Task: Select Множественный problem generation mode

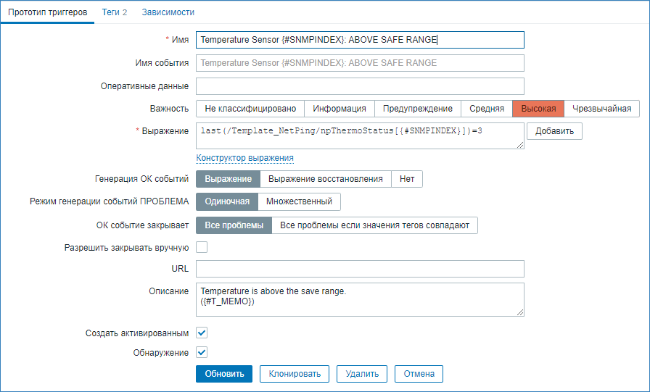Action: [299, 202]
